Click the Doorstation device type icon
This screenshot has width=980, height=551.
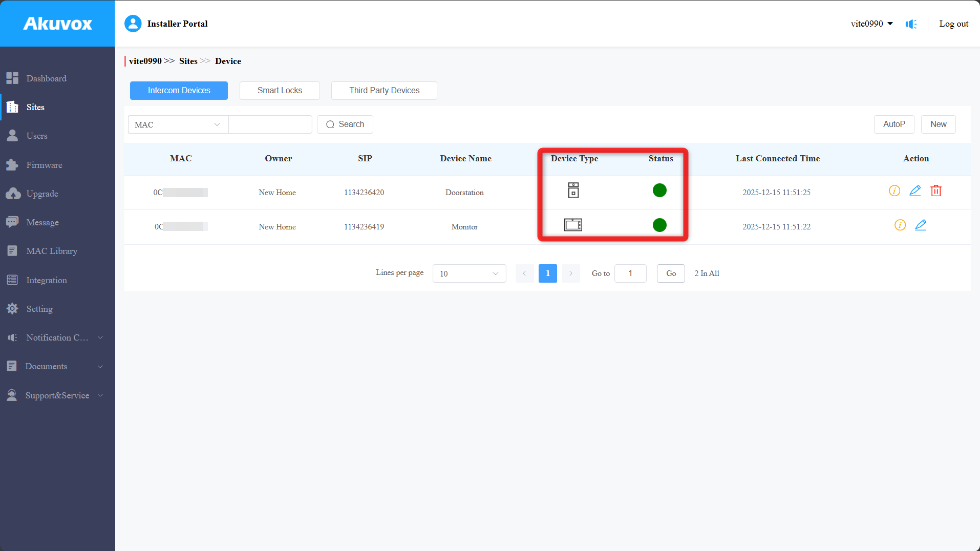coord(573,190)
